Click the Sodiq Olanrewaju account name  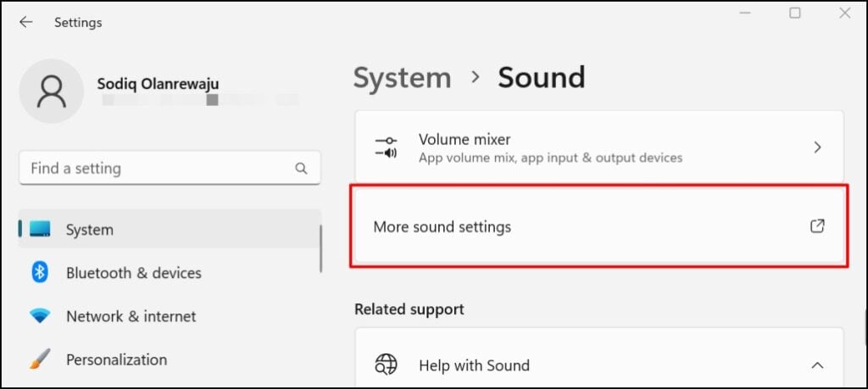pyautogui.click(x=159, y=84)
